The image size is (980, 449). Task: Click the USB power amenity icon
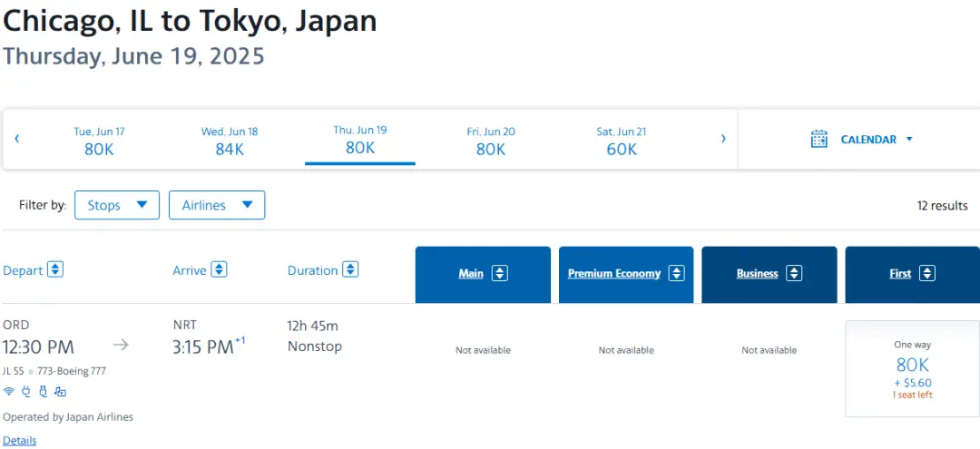[43, 392]
